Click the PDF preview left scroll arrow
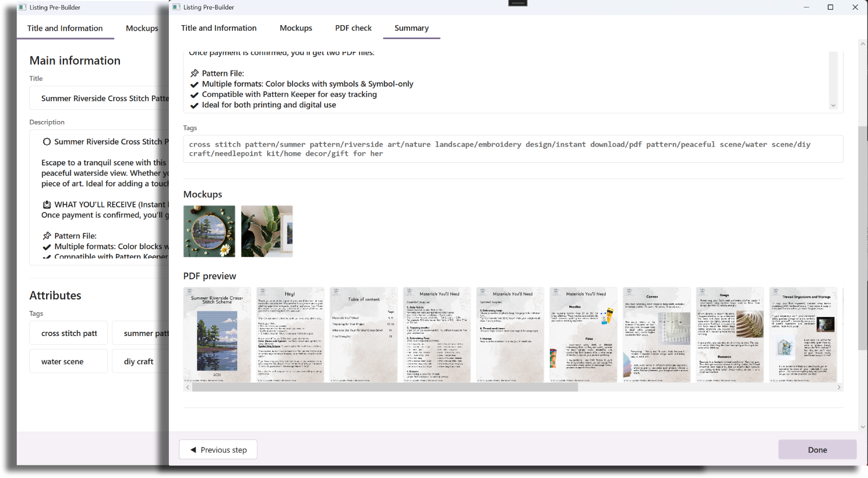 187,387
